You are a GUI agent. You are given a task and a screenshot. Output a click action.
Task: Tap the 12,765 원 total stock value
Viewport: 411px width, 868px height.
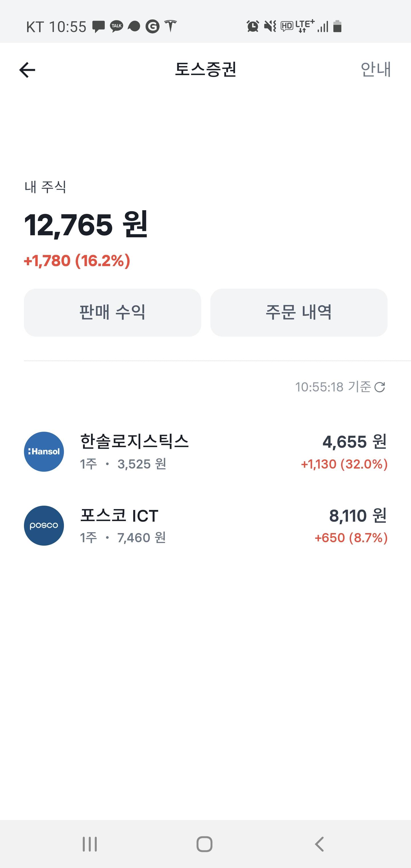(86, 224)
